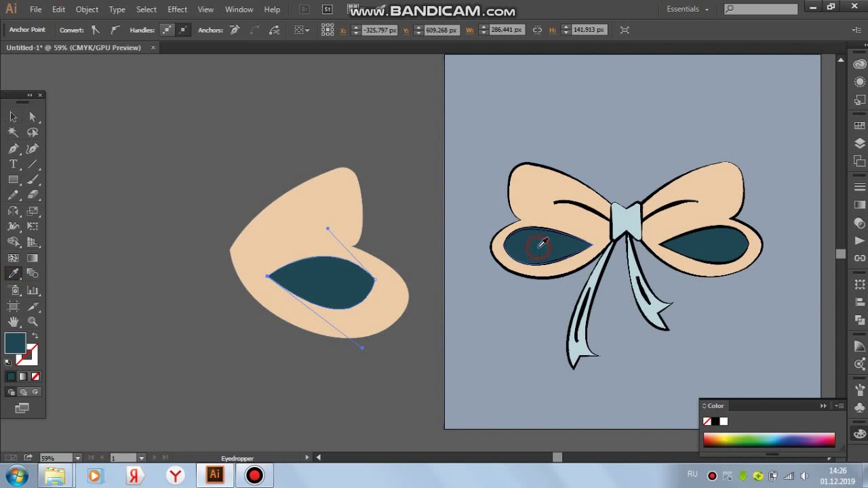Select the Selection tool (black arrow)
Screen dimensions: 868x488
[13, 117]
